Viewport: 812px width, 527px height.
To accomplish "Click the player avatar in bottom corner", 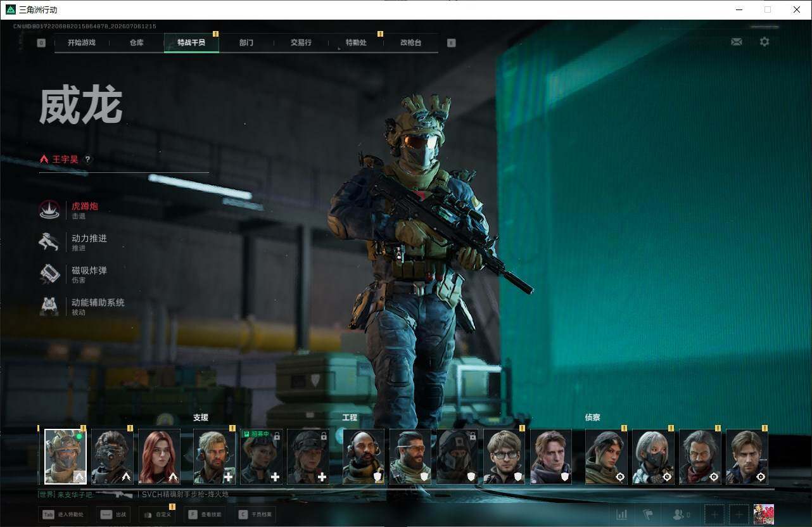I will click(x=763, y=514).
